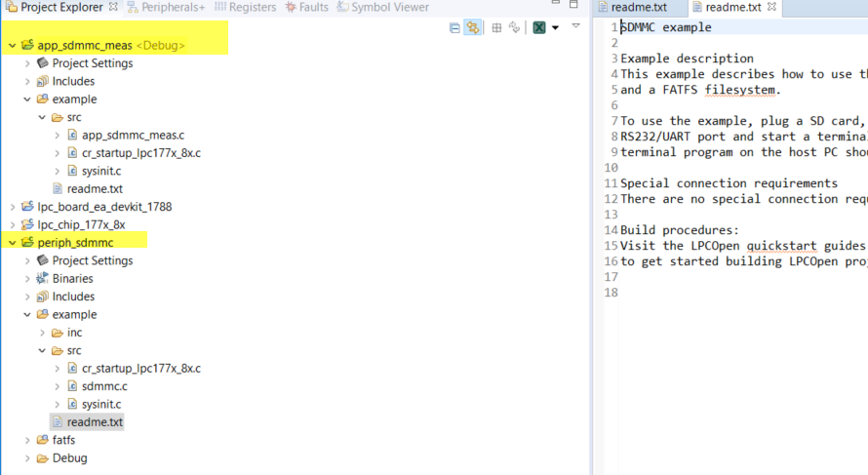
Task: Select the inc folder icon
Action: 57,333
